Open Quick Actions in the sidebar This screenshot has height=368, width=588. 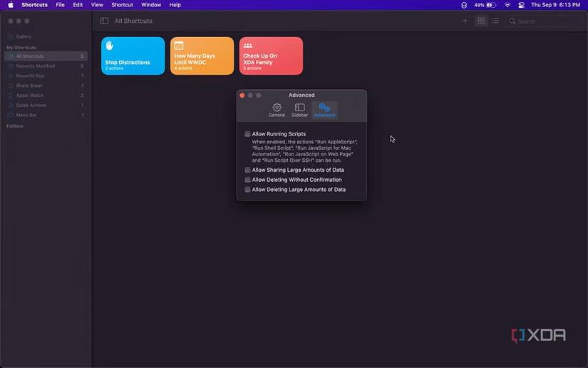tap(46, 106)
